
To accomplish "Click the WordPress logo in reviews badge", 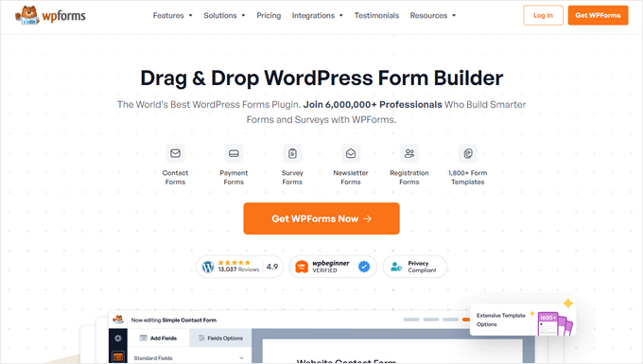I will click(208, 267).
